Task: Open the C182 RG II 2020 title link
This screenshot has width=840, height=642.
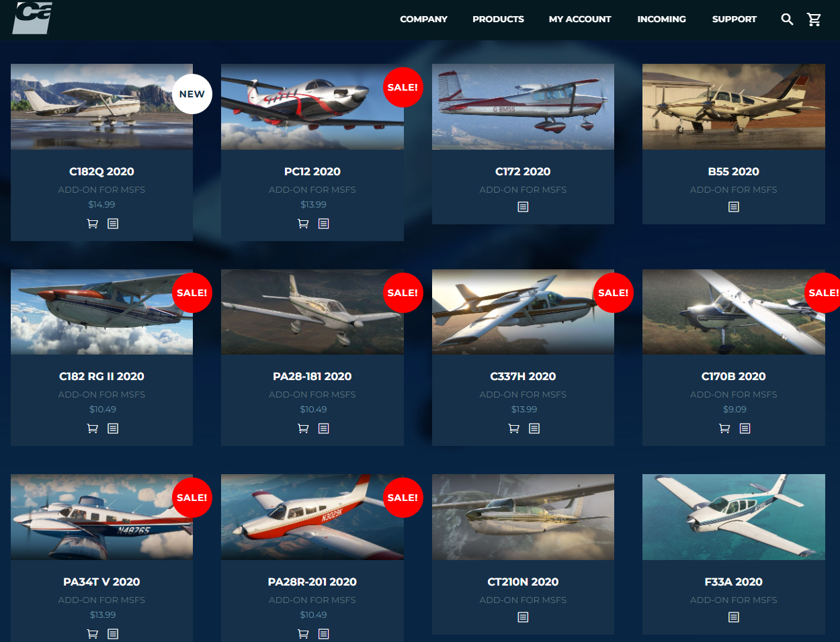Action: [x=101, y=377]
